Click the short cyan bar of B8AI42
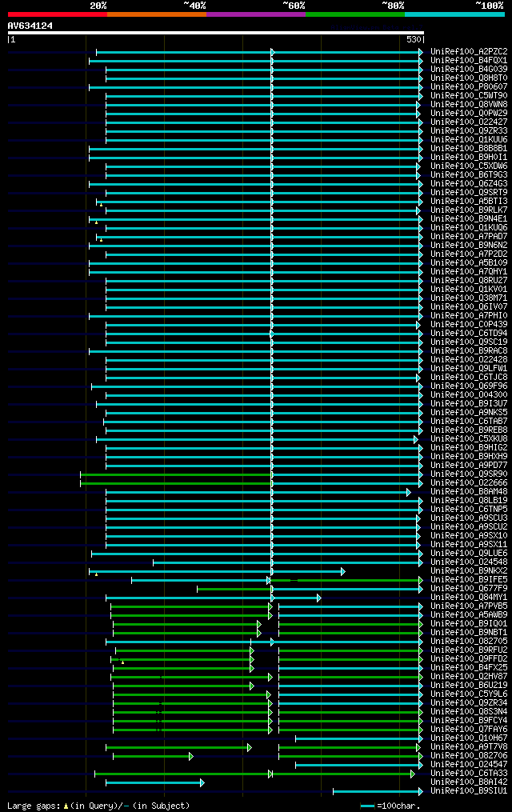 154,783
